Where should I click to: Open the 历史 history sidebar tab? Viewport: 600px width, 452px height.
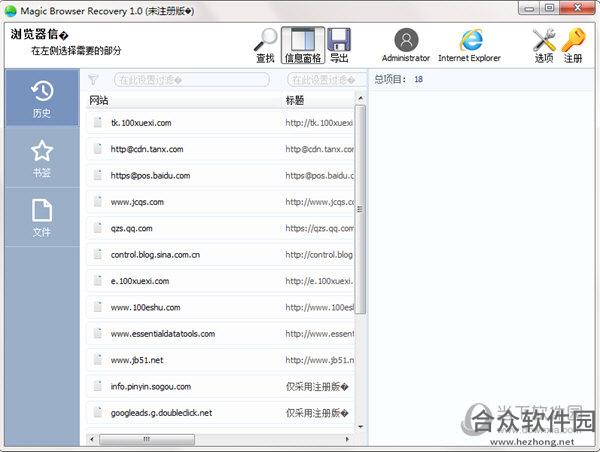point(42,98)
